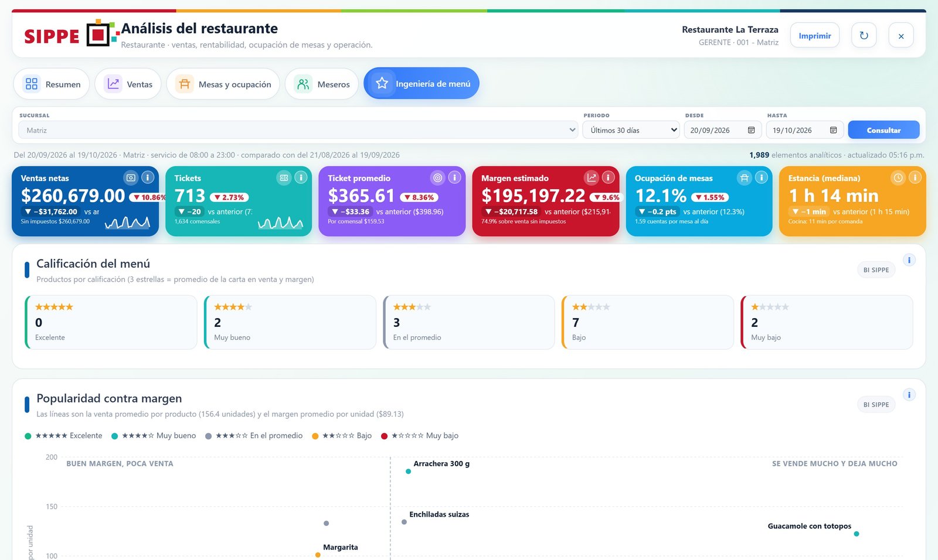The image size is (938, 560).
Task: Open the Sucursal dropdown showing Matriz
Action: point(298,130)
